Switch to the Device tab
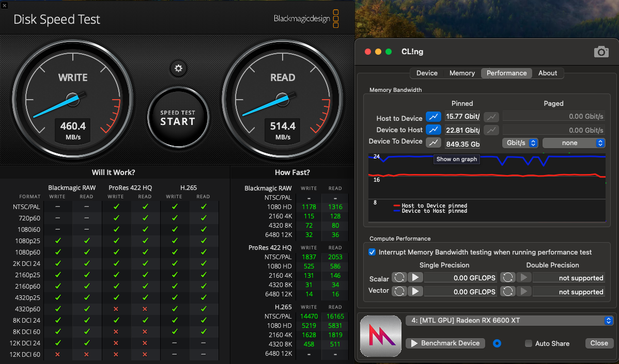Image resolution: width=619 pixels, height=364 pixels. 427,73
